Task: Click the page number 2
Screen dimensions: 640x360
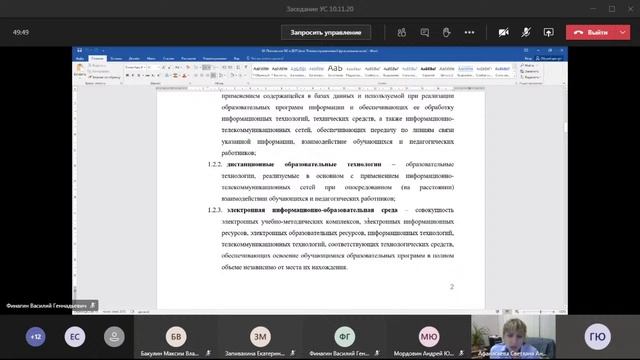Action: [x=452, y=287]
